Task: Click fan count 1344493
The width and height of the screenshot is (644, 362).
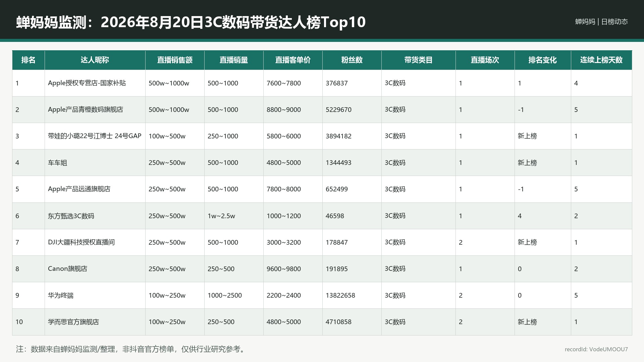Action: click(338, 163)
